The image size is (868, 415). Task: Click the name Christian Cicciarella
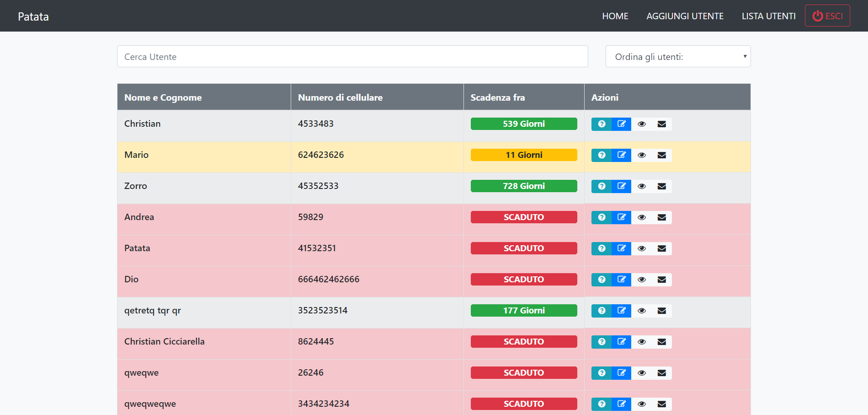[x=165, y=341]
